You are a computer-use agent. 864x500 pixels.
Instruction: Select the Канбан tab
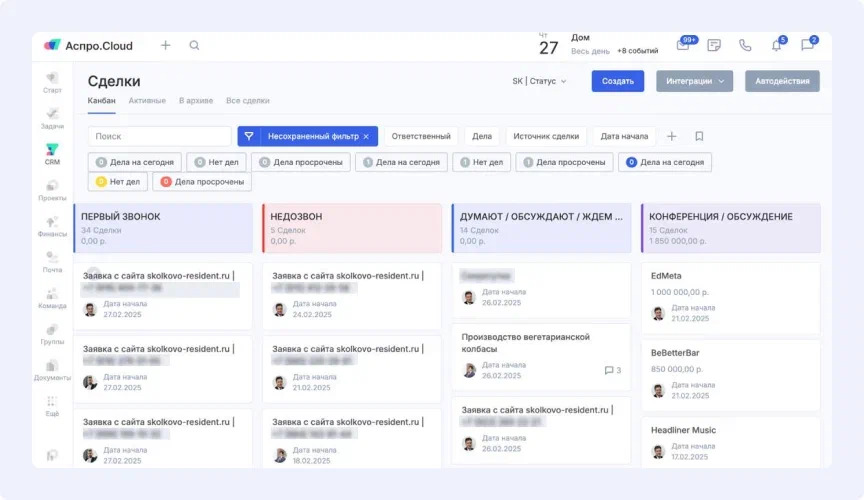[101, 101]
